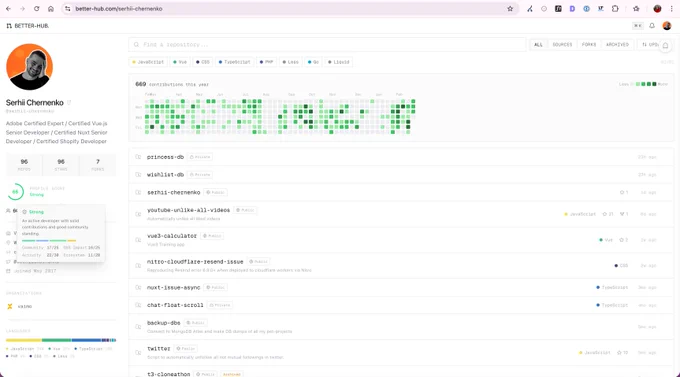
Task: Open the user avatar menu in the Better-Hub header
Action: 667,26
